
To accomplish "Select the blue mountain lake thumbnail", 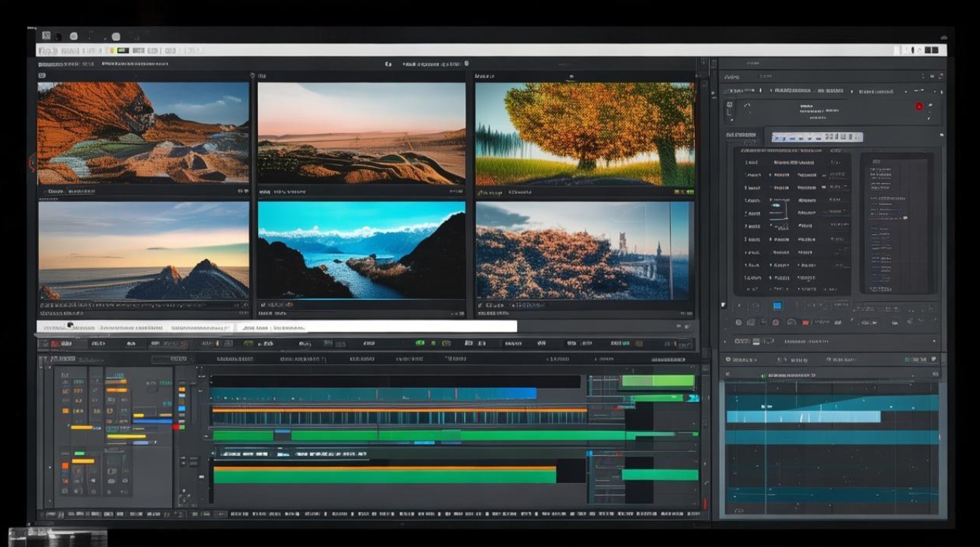I will pos(361,250).
